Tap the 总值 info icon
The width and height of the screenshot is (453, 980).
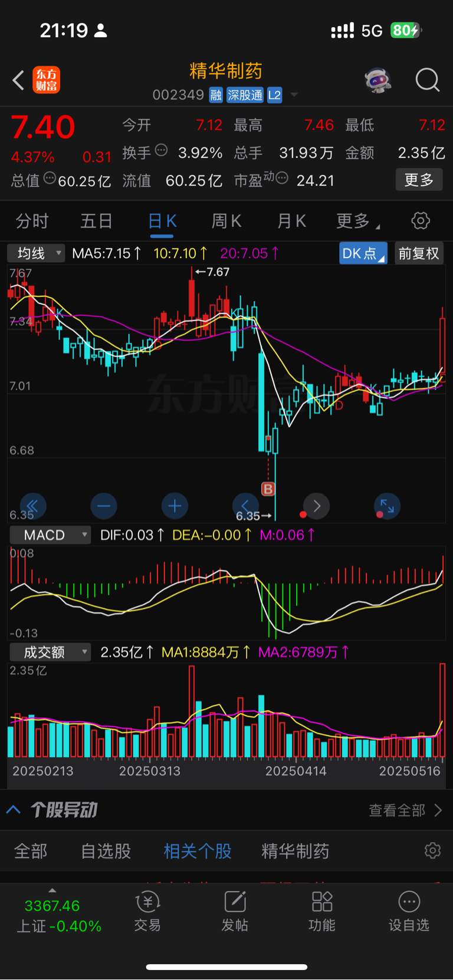(x=50, y=177)
